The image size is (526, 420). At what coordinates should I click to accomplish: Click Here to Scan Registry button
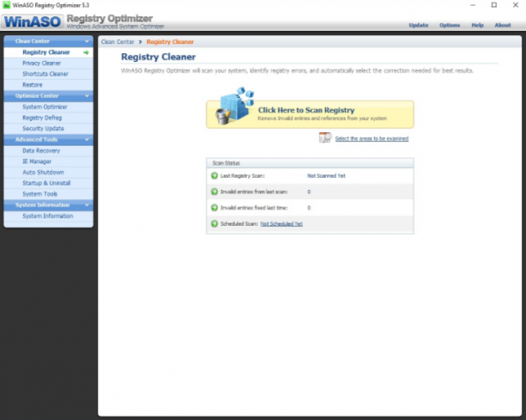pyautogui.click(x=310, y=114)
